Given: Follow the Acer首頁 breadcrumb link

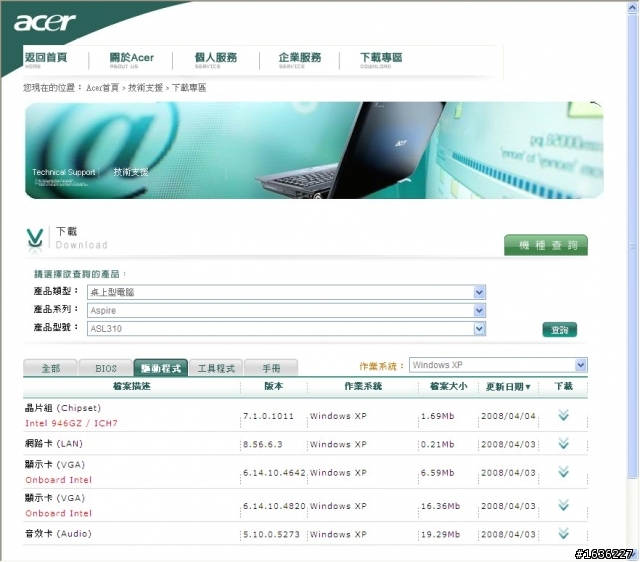Looking at the screenshot, I should pyautogui.click(x=102, y=88).
